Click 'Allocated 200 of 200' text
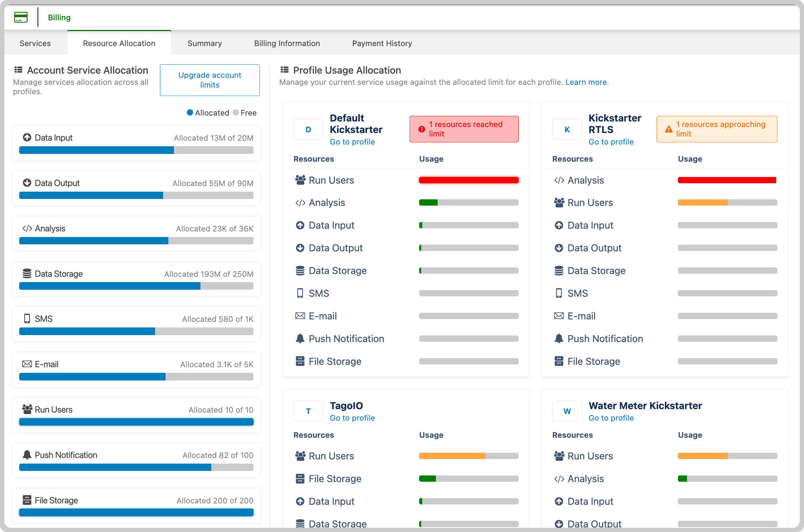804x532 pixels. [215, 501]
